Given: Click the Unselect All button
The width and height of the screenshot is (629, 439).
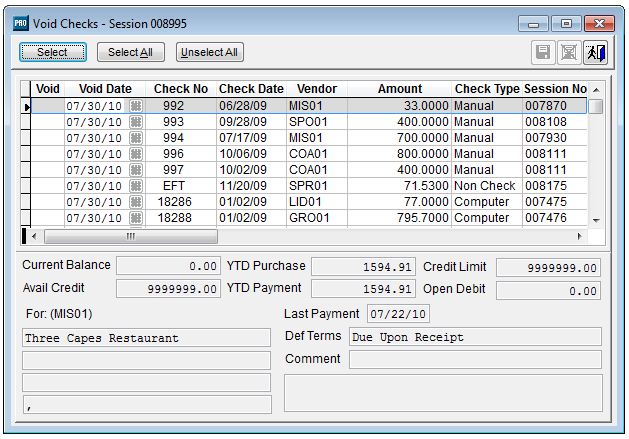Looking at the screenshot, I should click(x=209, y=52).
